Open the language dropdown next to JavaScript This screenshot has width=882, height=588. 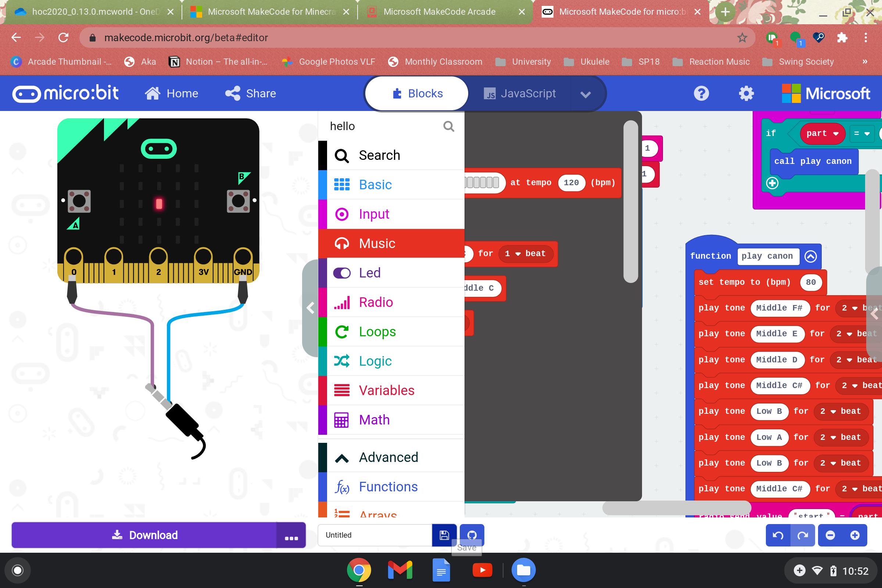click(585, 94)
